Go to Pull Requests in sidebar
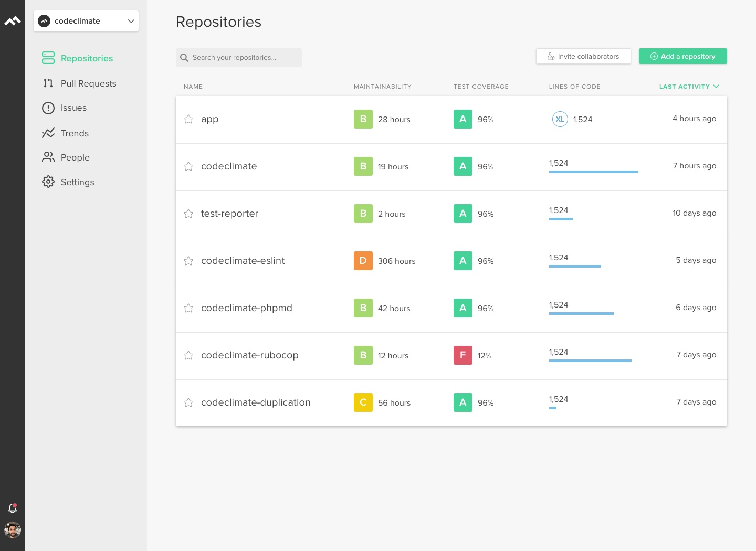756x551 pixels. coord(88,83)
